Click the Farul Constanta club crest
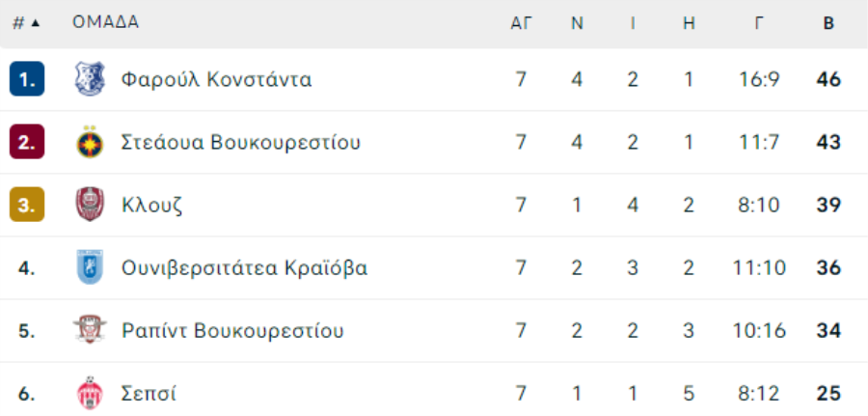Image resolution: width=868 pixels, height=416 pixels. [89, 79]
